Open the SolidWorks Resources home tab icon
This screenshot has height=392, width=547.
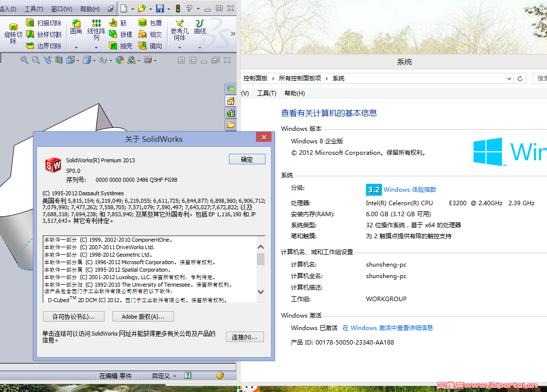coord(230,101)
